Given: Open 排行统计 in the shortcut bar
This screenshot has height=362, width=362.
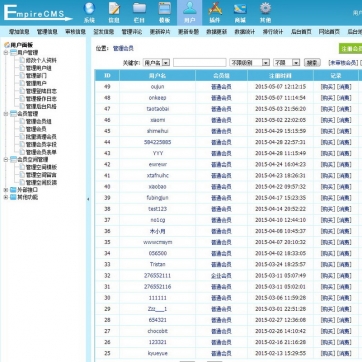Looking at the screenshot, I should [273, 32].
